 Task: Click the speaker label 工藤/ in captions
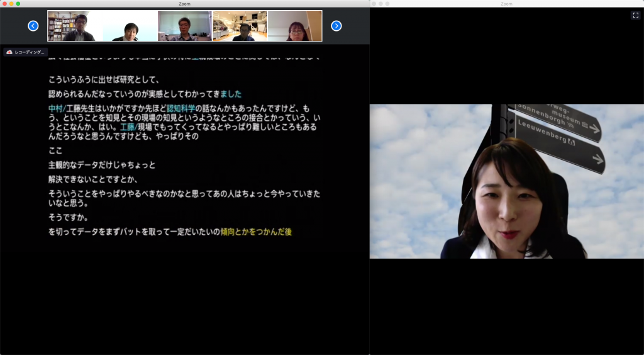(129, 127)
